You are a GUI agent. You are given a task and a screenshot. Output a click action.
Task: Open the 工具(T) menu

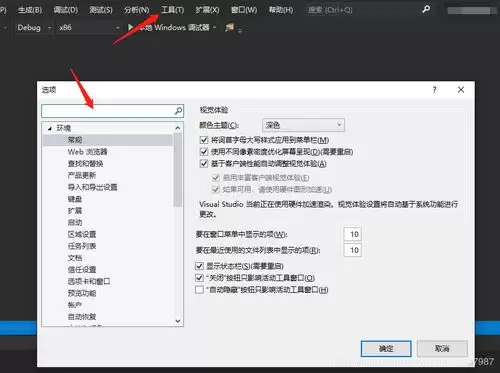[x=172, y=10]
